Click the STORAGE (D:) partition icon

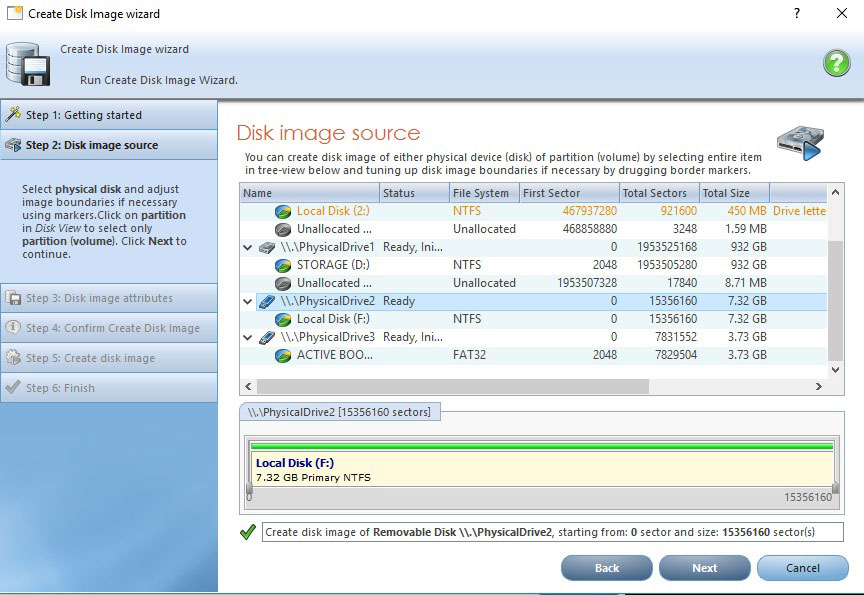(x=284, y=264)
